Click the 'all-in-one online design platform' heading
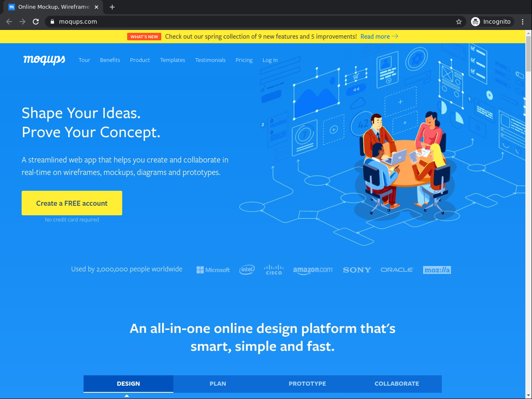The height and width of the screenshot is (399, 532). tap(263, 337)
